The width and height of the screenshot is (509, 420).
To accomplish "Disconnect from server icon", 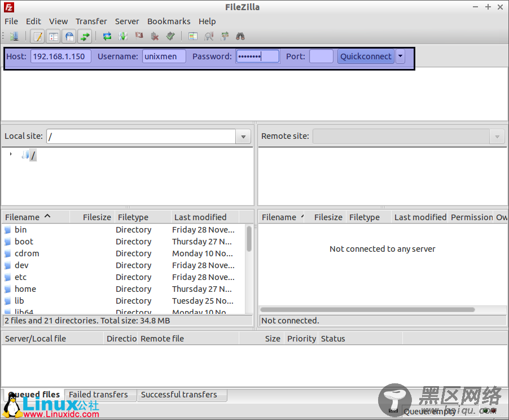I will point(155,36).
